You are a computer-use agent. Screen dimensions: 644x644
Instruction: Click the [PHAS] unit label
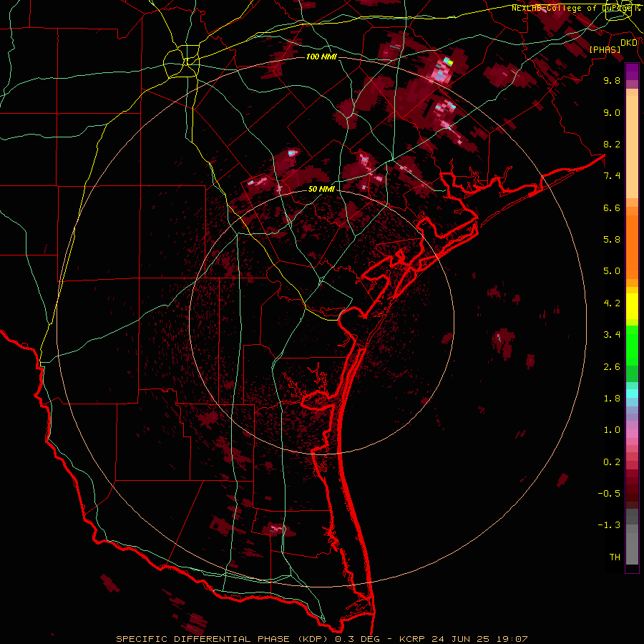pyautogui.click(x=605, y=49)
